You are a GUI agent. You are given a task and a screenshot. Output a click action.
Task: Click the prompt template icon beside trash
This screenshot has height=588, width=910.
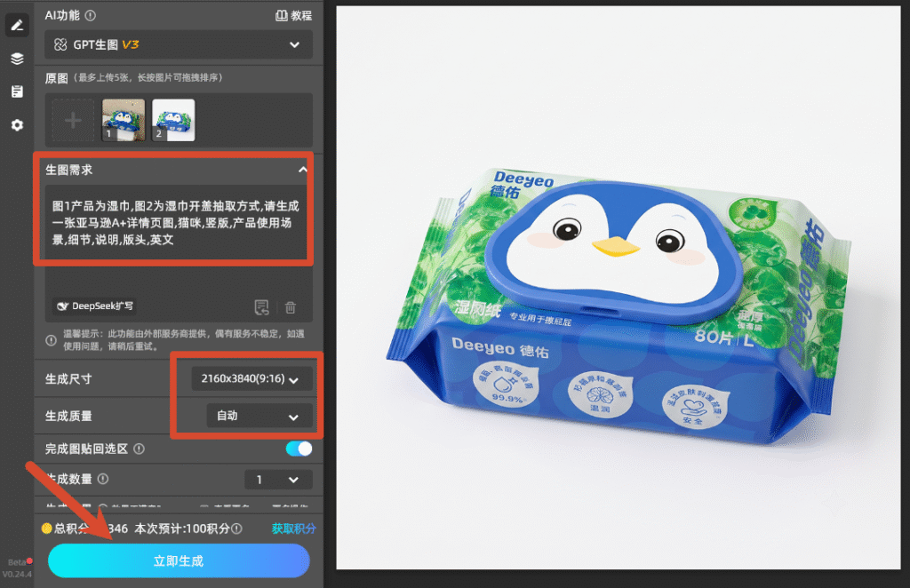coord(262,307)
